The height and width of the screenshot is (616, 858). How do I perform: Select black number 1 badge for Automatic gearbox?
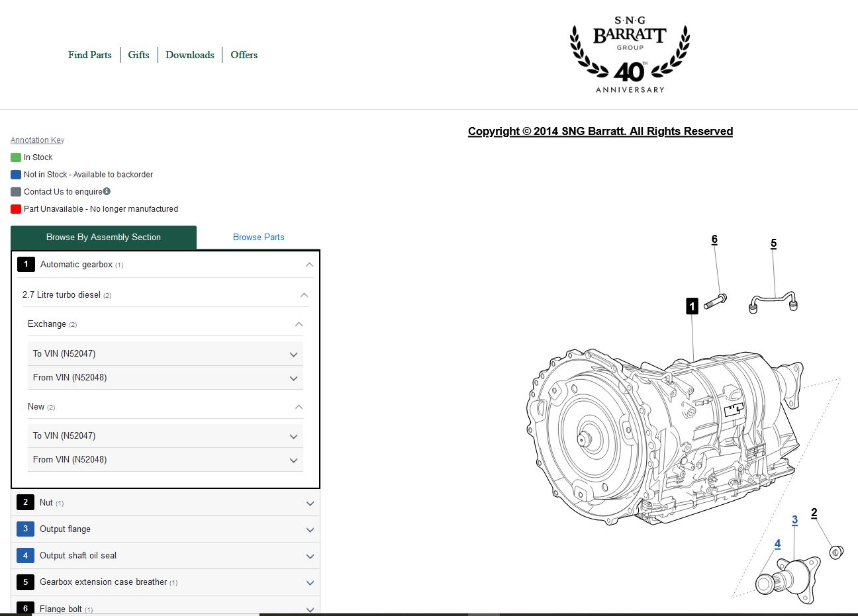(x=26, y=264)
